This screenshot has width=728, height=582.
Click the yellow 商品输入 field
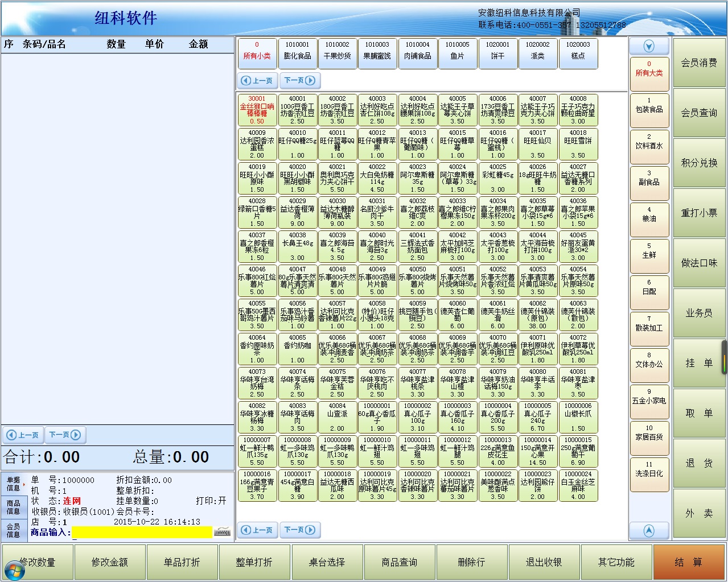click(142, 533)
